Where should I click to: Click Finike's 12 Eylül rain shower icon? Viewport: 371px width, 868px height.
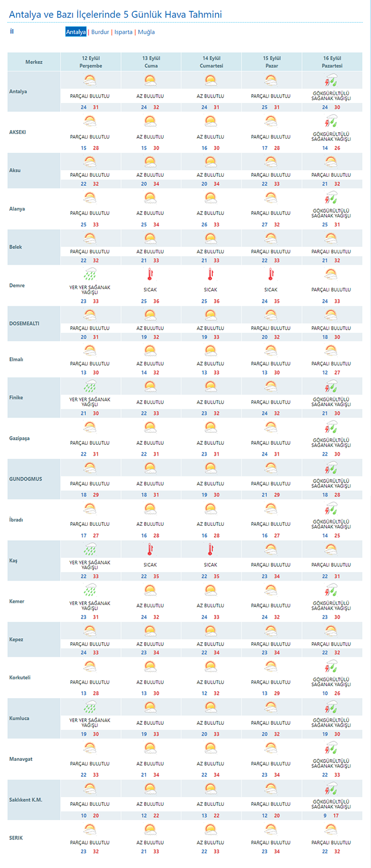90,386
